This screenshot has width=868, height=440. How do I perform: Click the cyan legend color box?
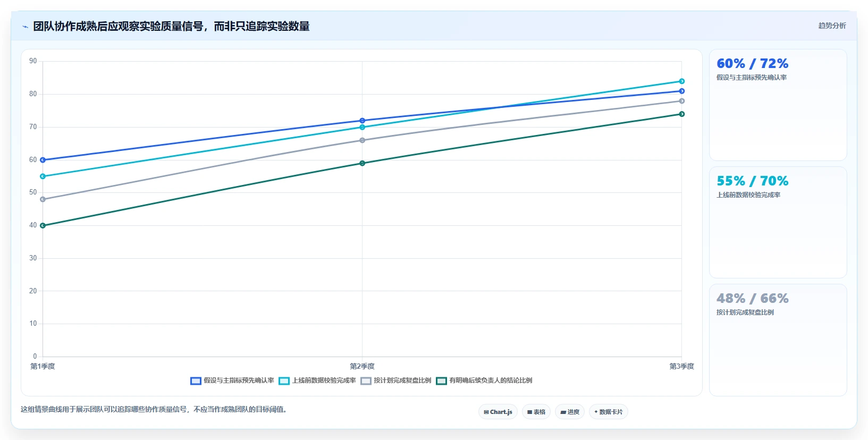(x=284, y=381)
